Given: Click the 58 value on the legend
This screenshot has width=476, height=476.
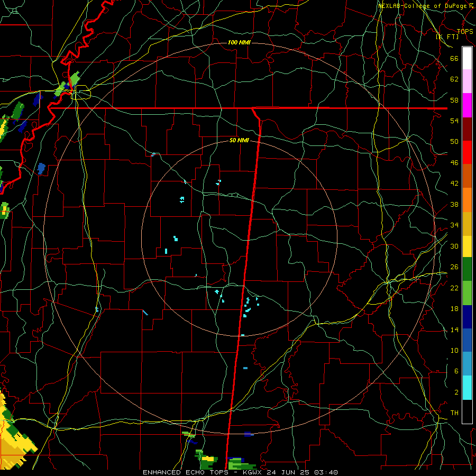Looking at the screenshot, I should click(x=454, y=100).
